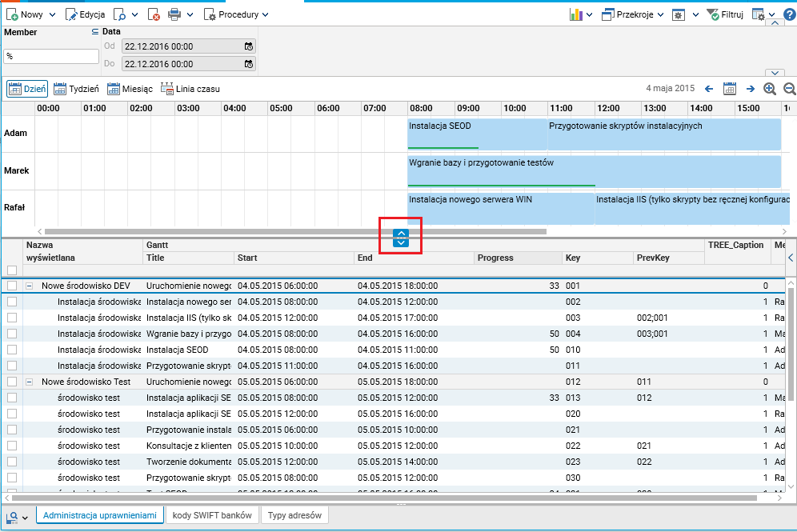Switch to kody SWIFT banków tab
Screen dimensions: 797x532
coord(212,515)
